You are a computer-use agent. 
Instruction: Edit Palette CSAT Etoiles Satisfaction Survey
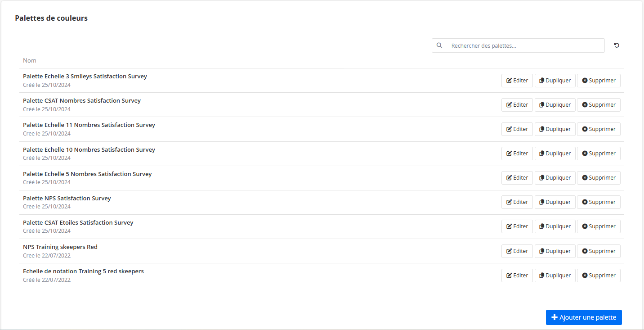517,226
